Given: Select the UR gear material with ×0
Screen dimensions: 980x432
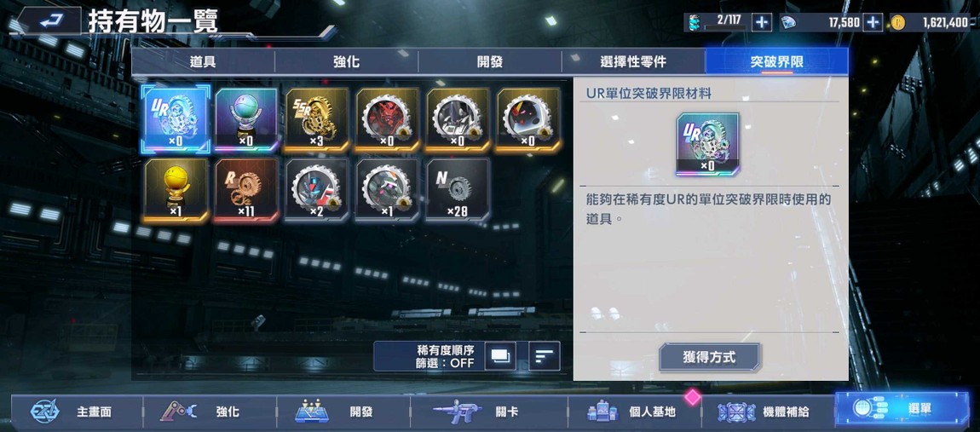Looking at the screenshot, I should (176, 120).
